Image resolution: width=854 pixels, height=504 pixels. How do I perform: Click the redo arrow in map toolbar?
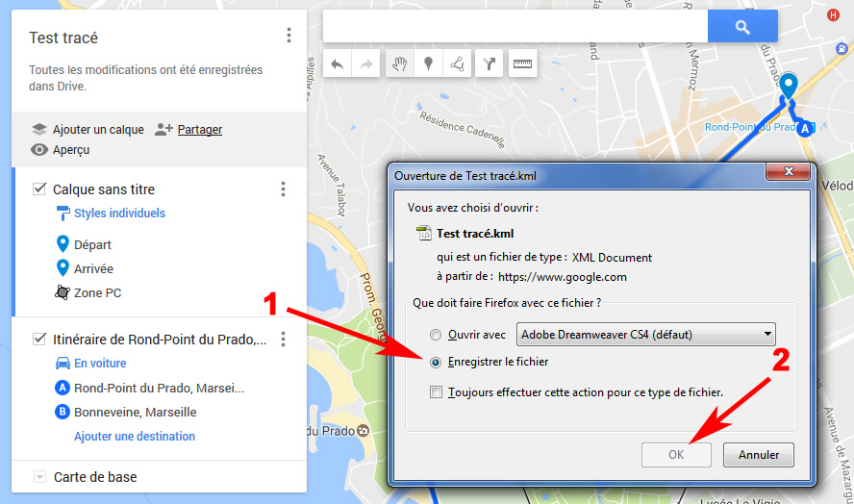pyautogui.click(x=366, y=64)
